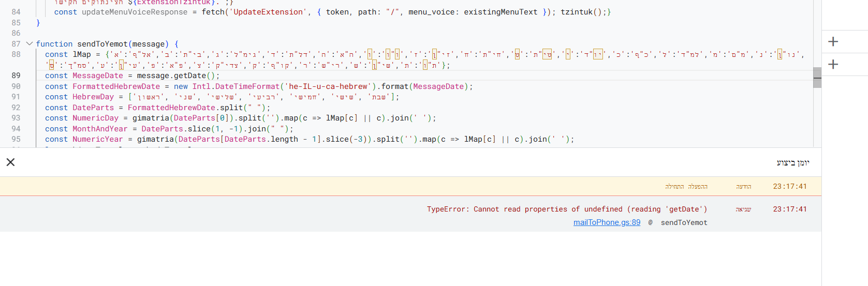
Task: Click sendToYemot function name in error log
Action: [x=684, y=222]
